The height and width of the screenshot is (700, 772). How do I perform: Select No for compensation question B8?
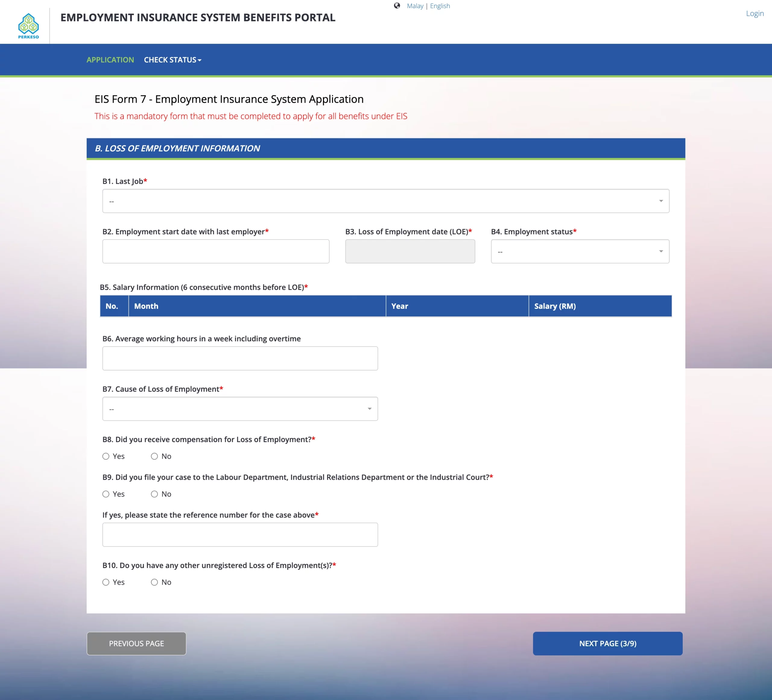tap(155, 456)
